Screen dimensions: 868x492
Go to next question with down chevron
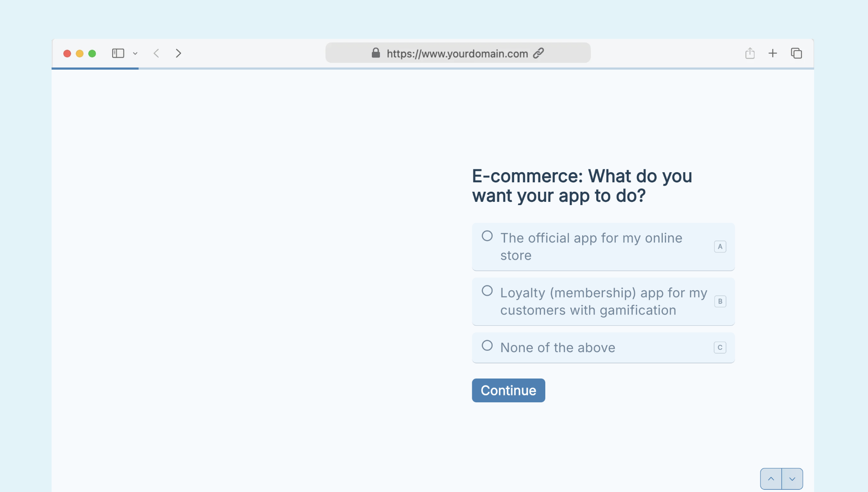[x=792, y=479]
